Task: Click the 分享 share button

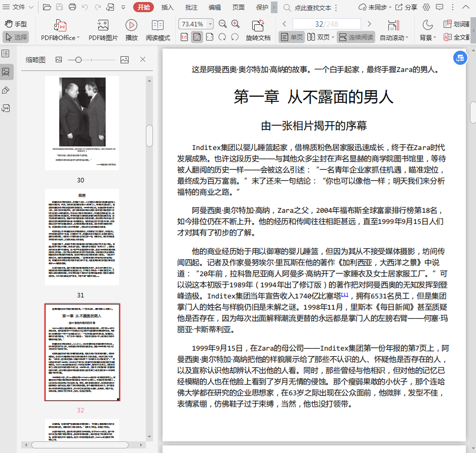Action: coord(406,8)
